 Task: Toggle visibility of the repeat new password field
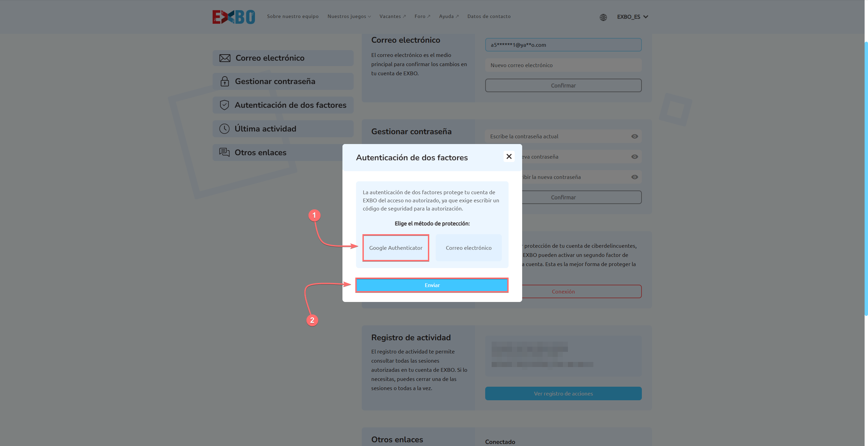tap(634, 177)
